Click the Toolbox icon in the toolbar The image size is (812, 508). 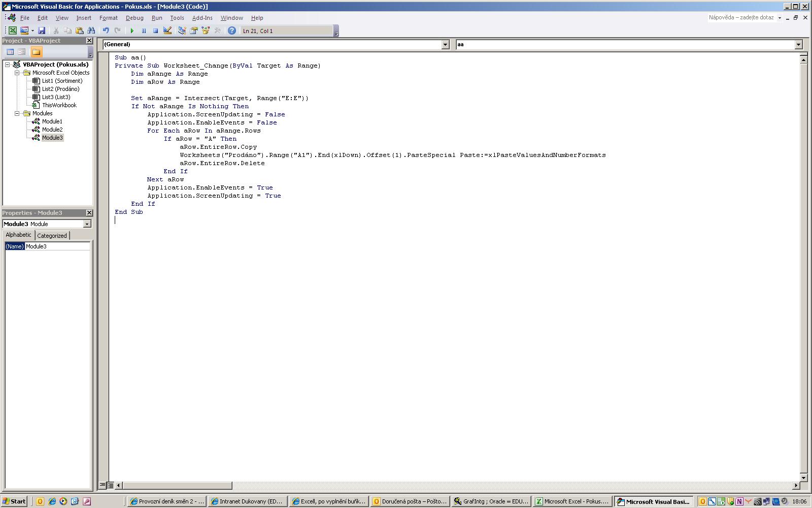coord(217,30)
